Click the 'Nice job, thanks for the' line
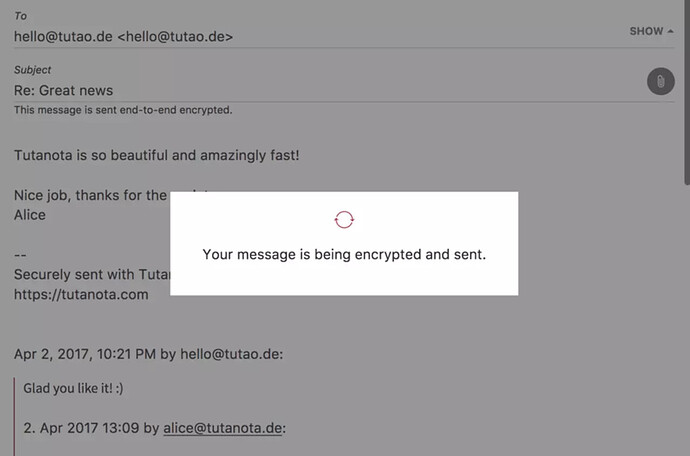 pyautogui.click(x=90, y=195)
